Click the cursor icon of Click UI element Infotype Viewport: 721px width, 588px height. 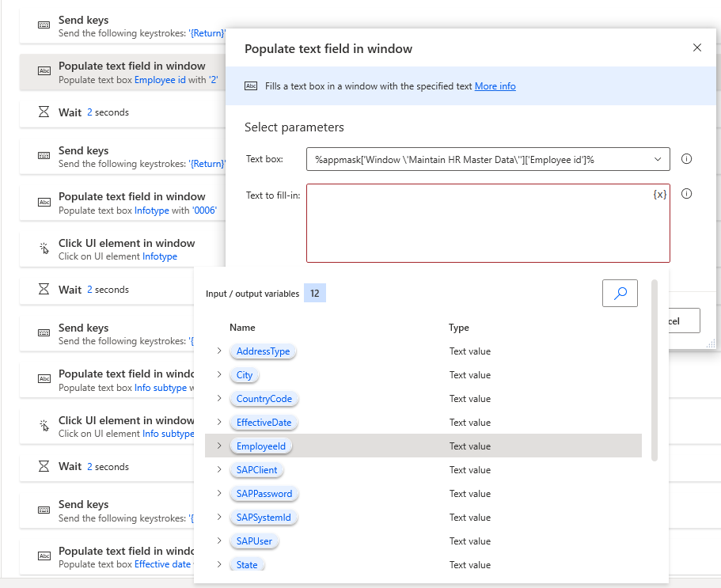tap(44, 248)
